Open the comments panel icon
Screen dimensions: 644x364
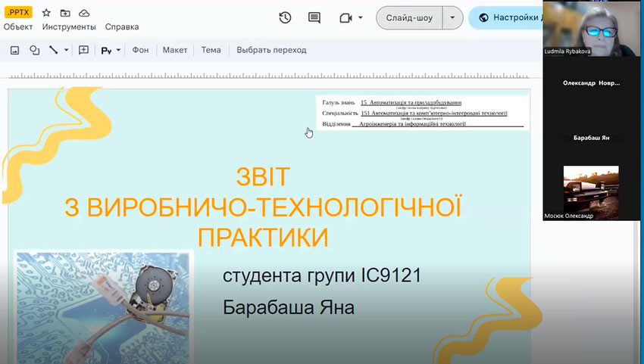click(x=314, y=17)
